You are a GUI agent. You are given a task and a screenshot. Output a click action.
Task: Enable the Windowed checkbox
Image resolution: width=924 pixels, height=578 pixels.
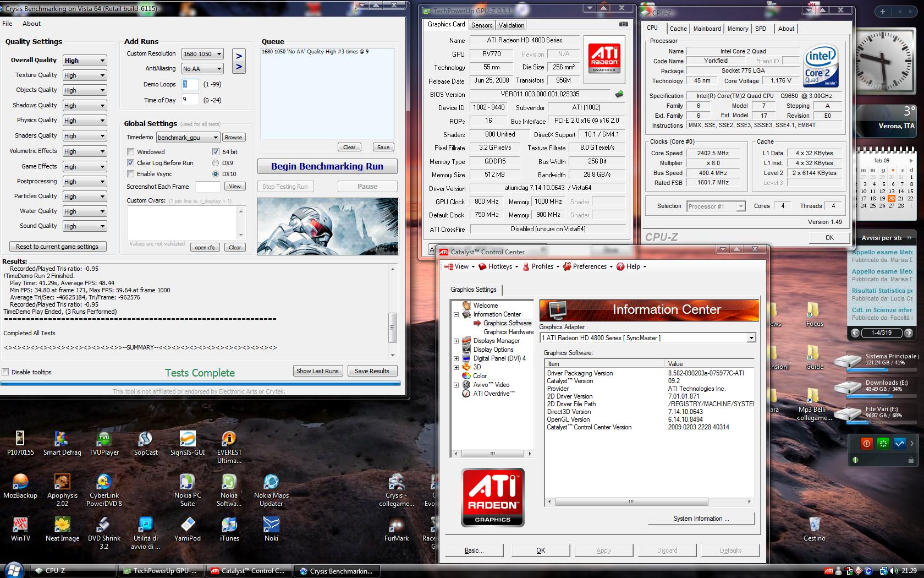131,152
